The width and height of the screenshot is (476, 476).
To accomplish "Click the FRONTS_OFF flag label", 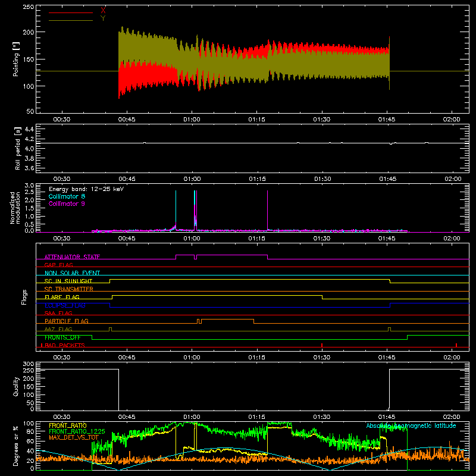I will click(62, 337).
